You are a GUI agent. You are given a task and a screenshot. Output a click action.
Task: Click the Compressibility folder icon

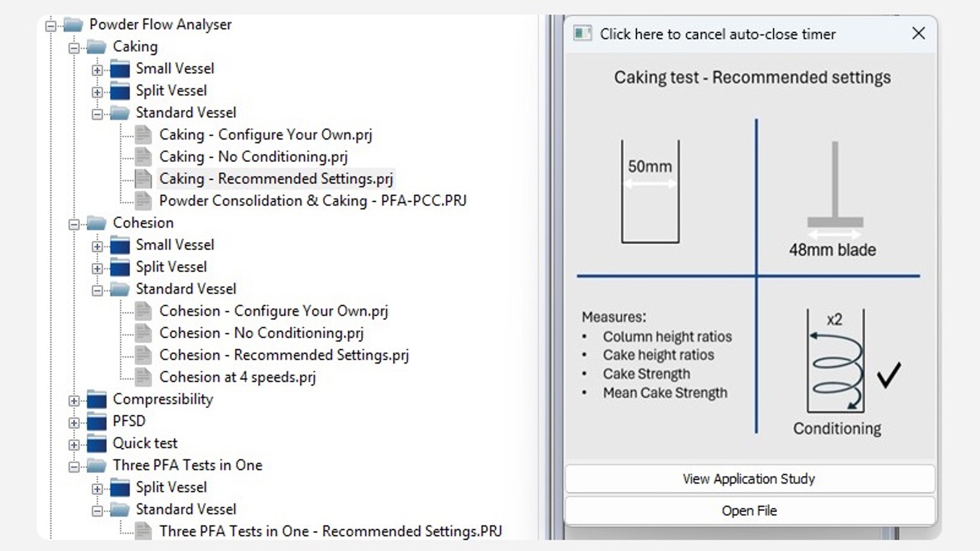pyautogui.click(x=97, y=399)
